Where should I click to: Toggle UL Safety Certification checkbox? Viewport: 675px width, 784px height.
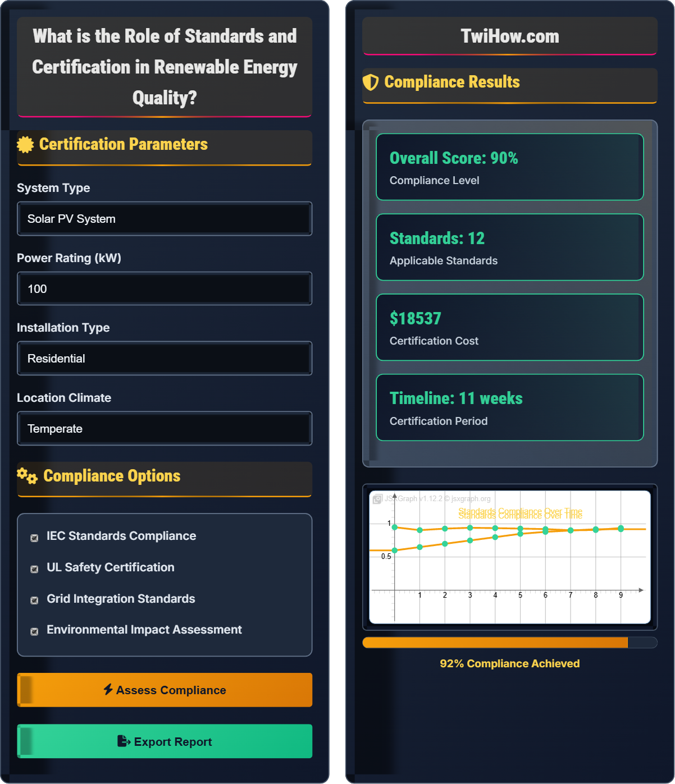34,568
